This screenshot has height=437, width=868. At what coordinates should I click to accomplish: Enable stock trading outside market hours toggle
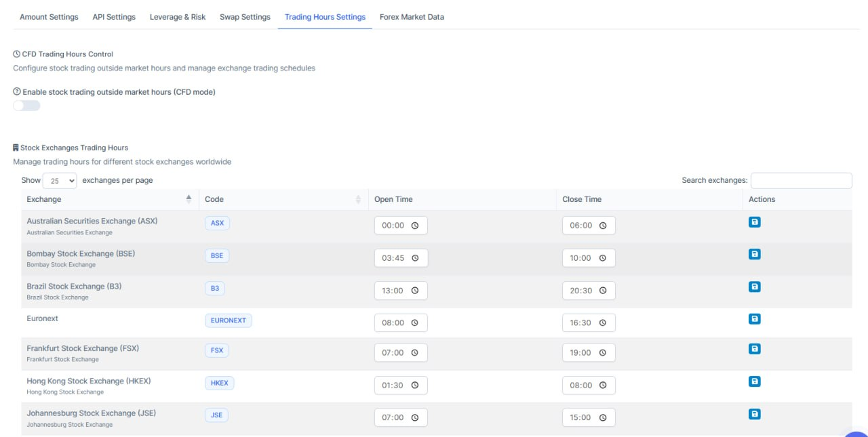point(26,106)
